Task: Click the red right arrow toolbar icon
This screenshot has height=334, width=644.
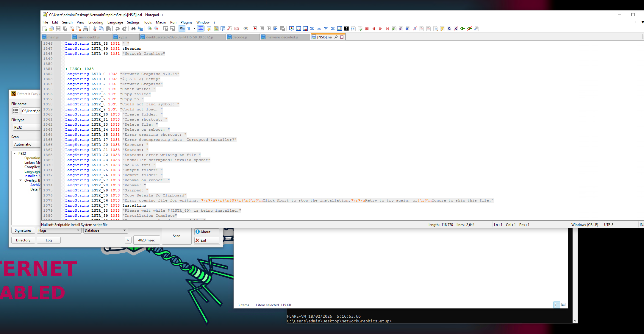Action: (381, 29)
